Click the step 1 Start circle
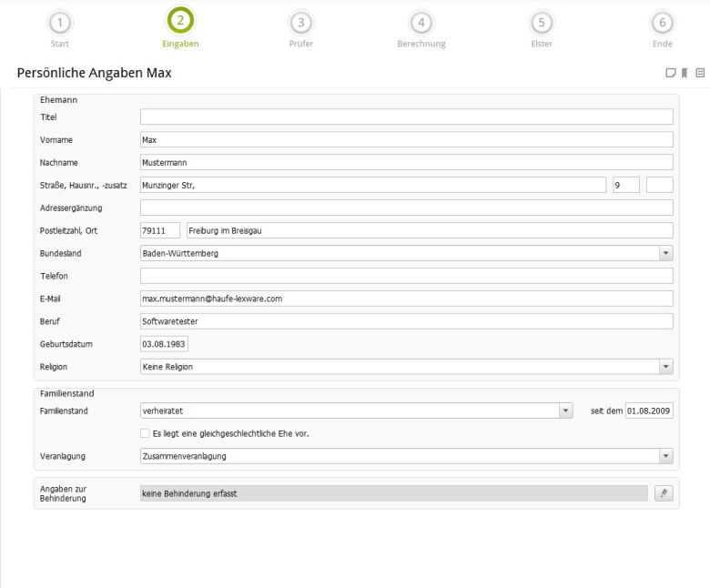The image size is (710, 588). point(59,23)
